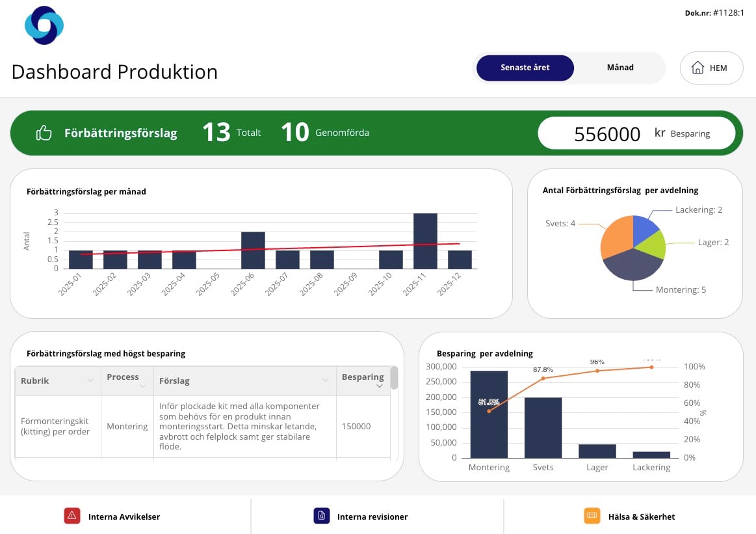The height and width of the screenshot is (534, 756).
Task: Click the 2025-06 bar in monthly chart
Action: [253, 250]
